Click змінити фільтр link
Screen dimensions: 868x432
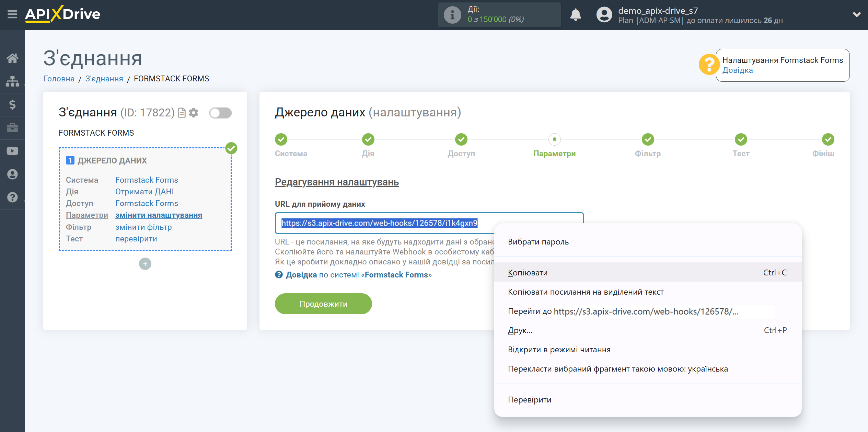click(x=143, y=227)
